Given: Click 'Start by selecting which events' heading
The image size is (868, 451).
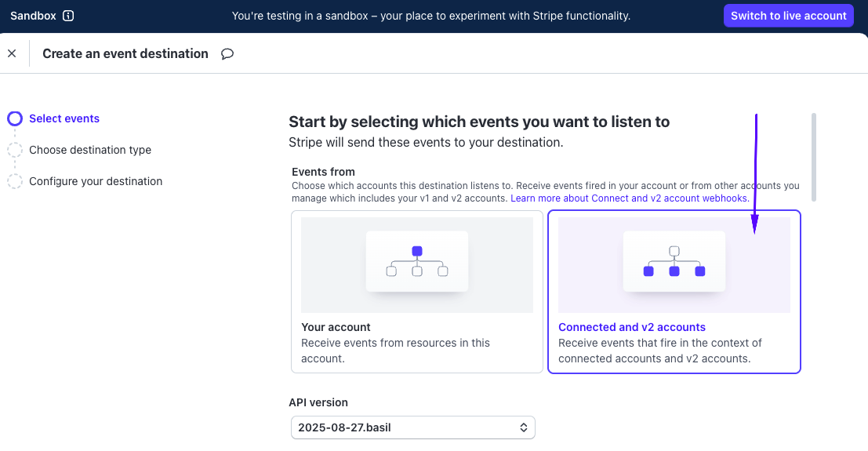Looking at the screenshot, I should point(479,122).
